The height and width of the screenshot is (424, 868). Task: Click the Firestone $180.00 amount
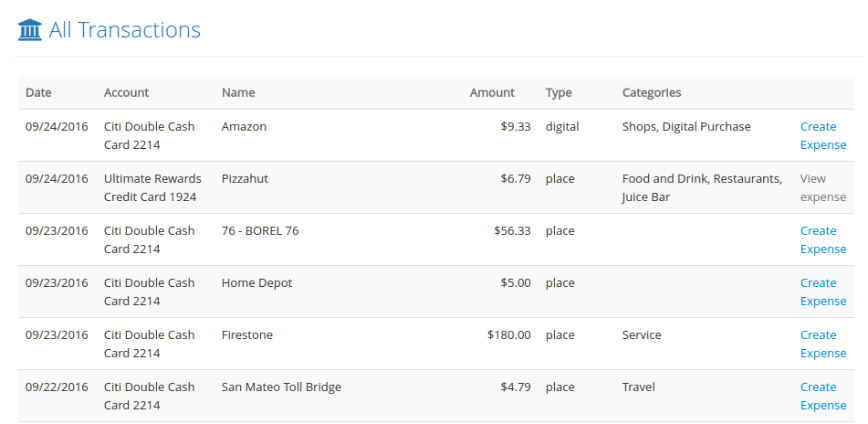pyautogui.click(x=508, y=334)
